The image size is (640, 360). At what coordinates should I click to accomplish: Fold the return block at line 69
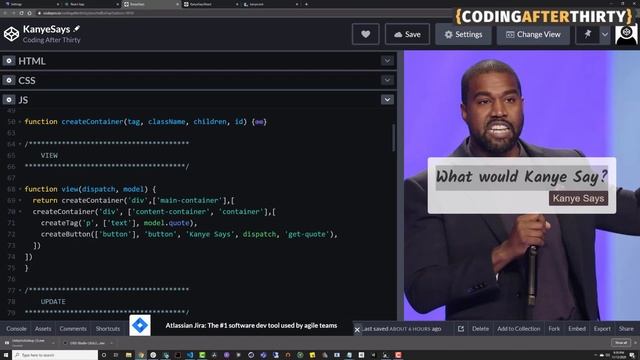(x=20, y=200)
